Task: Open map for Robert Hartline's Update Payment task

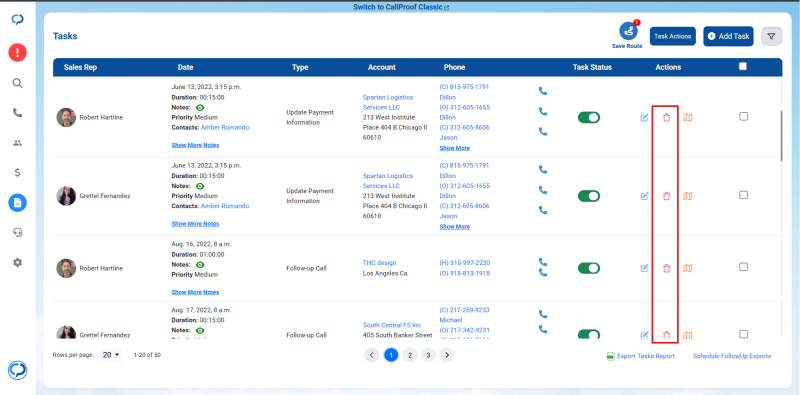Action: pos(688,117)
